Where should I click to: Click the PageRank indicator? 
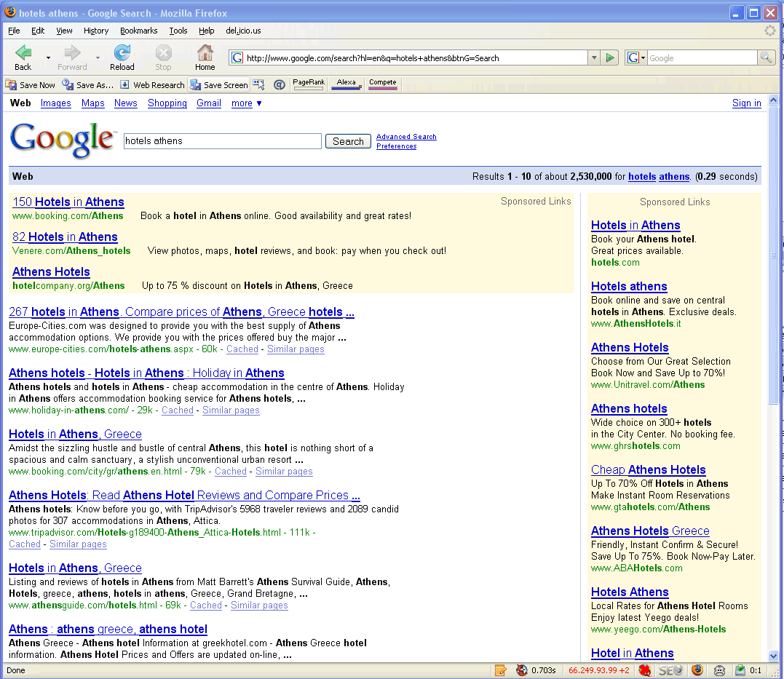(309, 84)
